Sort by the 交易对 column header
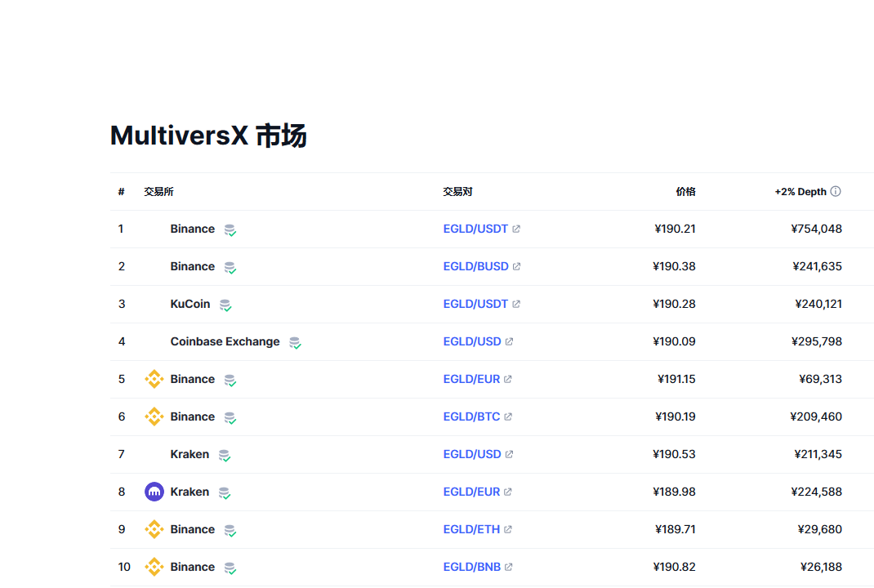Image resolution: width=874 pixels, height=588 pixels. point(457,192)
